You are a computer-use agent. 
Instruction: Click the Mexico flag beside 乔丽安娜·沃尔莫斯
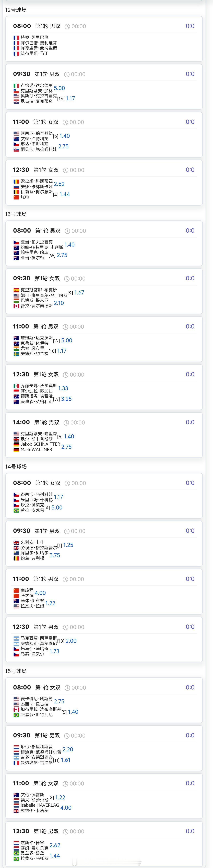point(16,385)
